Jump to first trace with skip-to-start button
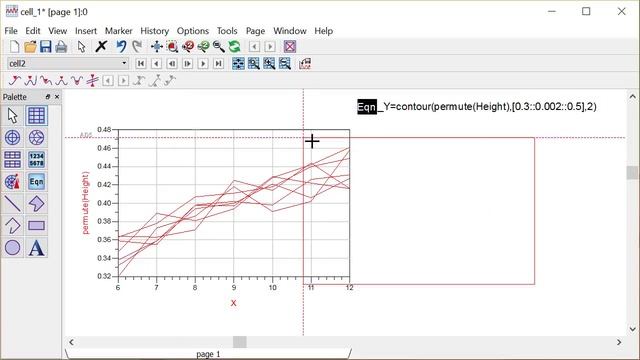640x360 pixels. 141,63
